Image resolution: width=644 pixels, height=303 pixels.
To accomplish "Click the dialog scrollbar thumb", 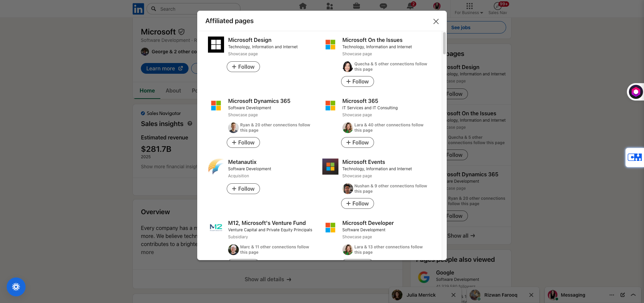I will pyautogui.click(x=444, y=43).
